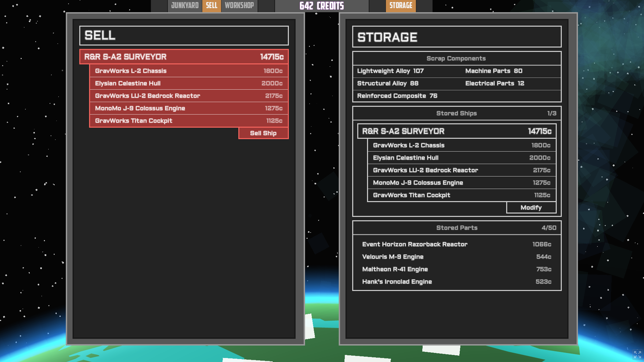Screen dimensions: 644x362
Task: Select R&R S-A2 Surveyor in Stored Ships
Action: [x=457, y=131]
